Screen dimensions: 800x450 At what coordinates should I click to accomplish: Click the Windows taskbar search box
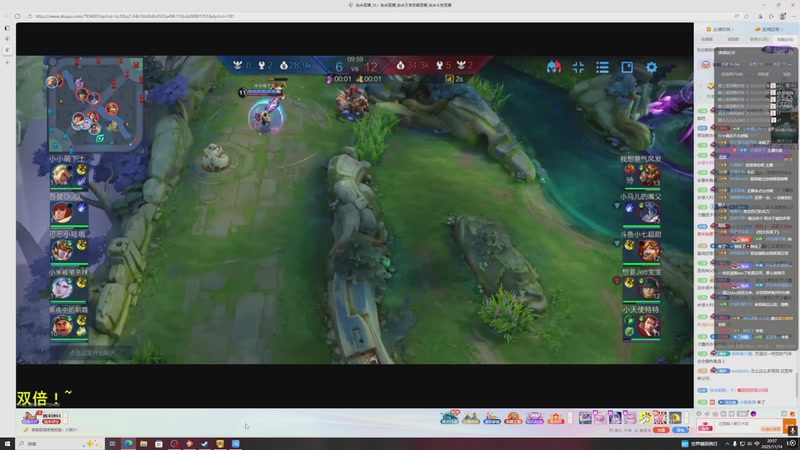60,444
